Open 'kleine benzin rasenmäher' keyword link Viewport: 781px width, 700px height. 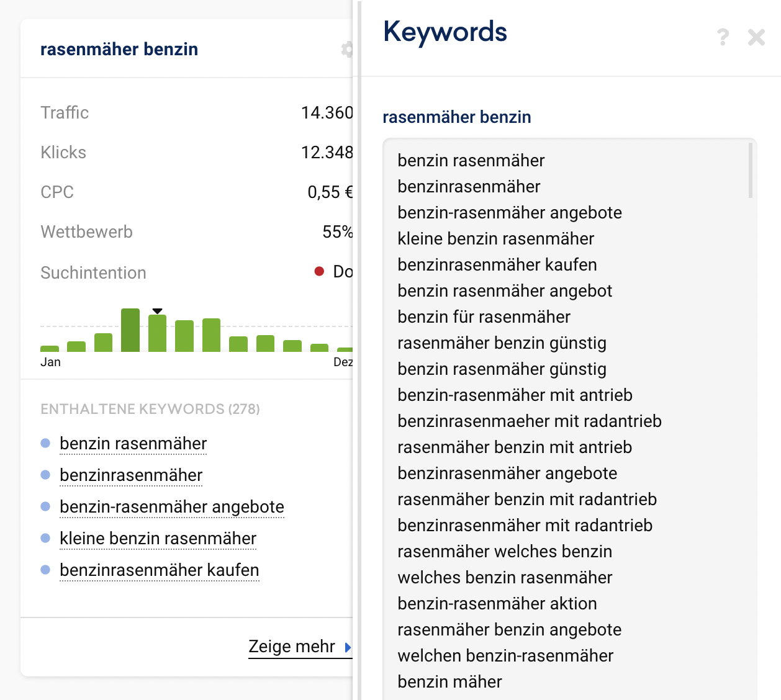click(x=158, y=539)
